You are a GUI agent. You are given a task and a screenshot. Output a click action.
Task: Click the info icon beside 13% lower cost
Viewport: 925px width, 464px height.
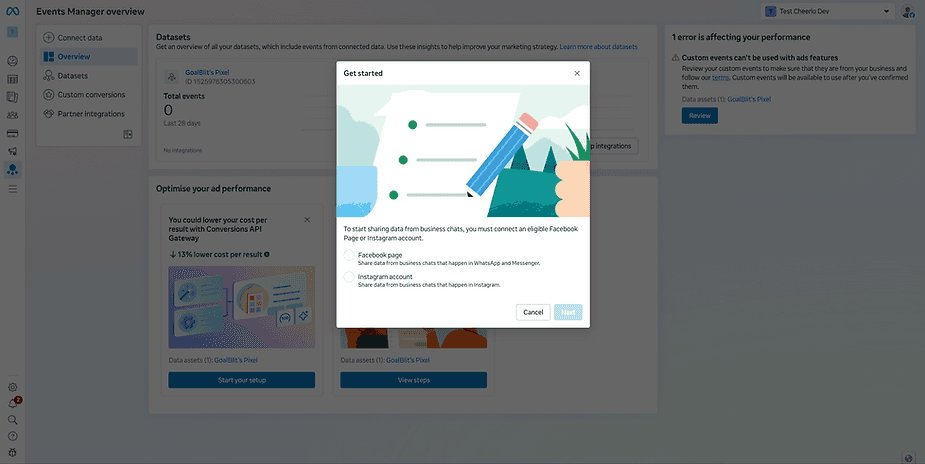(x=267, y=255)
